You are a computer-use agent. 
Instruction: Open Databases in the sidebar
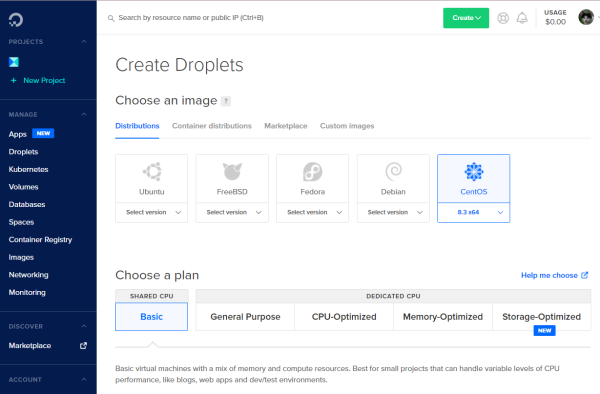click(27, 205)
